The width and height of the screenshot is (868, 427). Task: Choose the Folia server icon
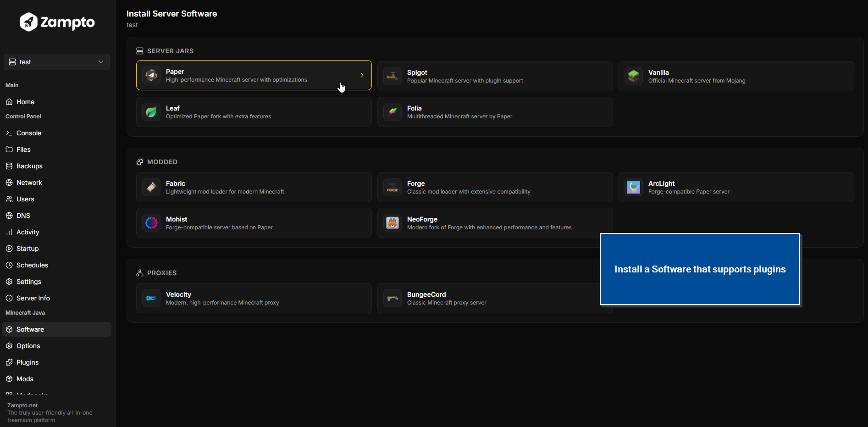click(x=393, y=112)
